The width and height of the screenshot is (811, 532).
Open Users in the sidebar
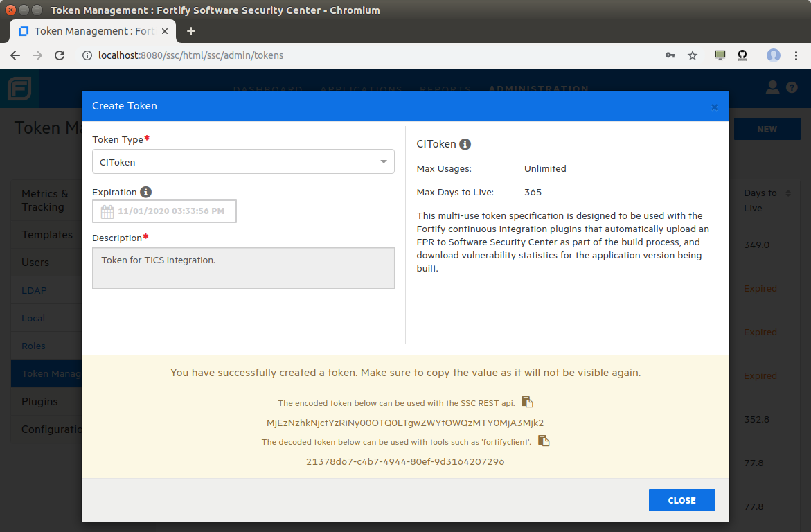point(46,263)
